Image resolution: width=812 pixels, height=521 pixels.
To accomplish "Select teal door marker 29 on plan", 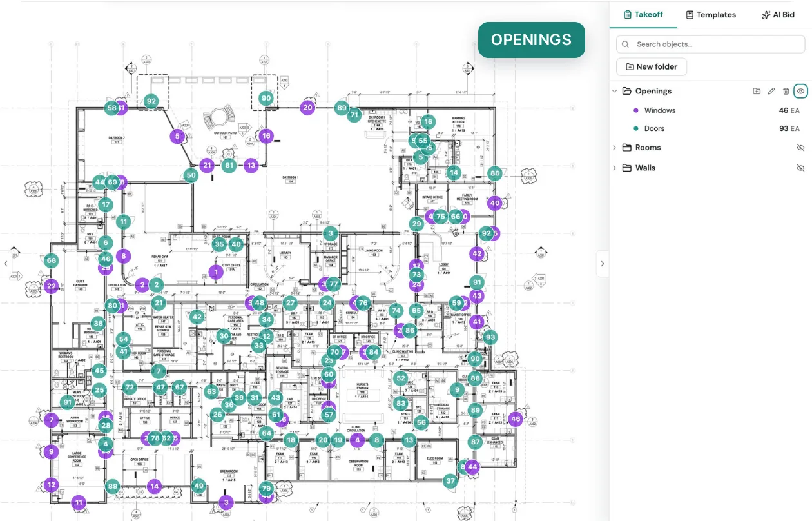I will [x=416, y=224].
